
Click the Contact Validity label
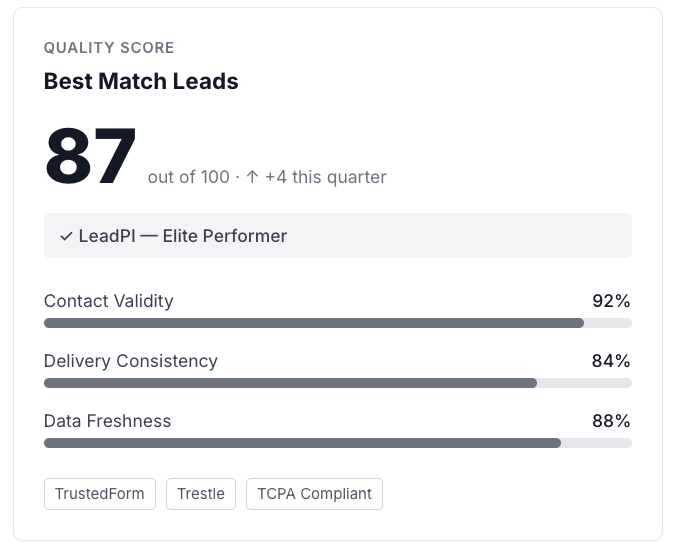pos(108,301)
